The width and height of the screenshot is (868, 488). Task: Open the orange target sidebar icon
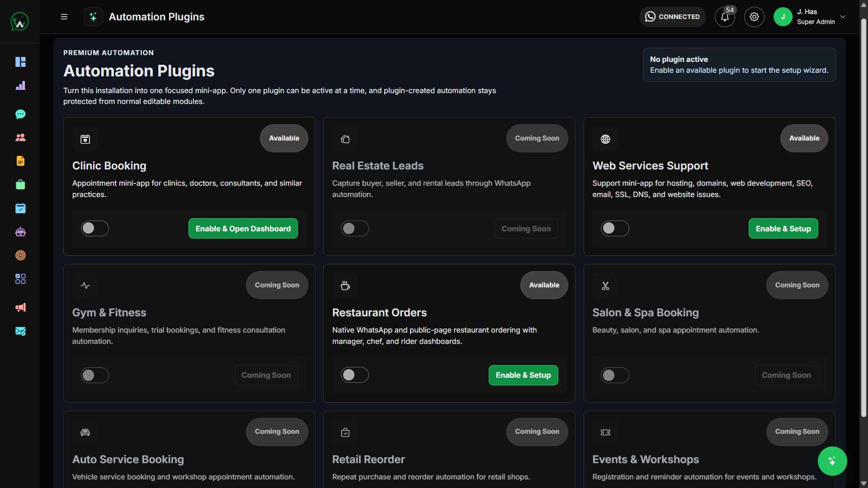coord(20,255)
